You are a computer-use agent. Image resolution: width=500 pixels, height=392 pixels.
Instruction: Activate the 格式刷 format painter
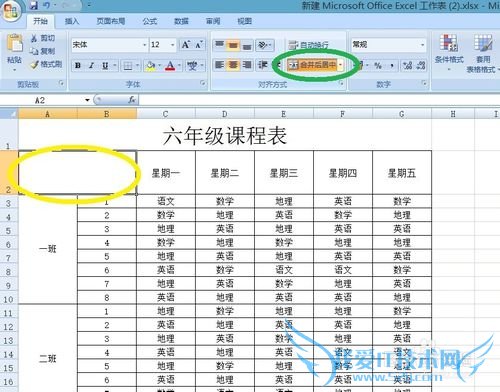click(46, 64)
